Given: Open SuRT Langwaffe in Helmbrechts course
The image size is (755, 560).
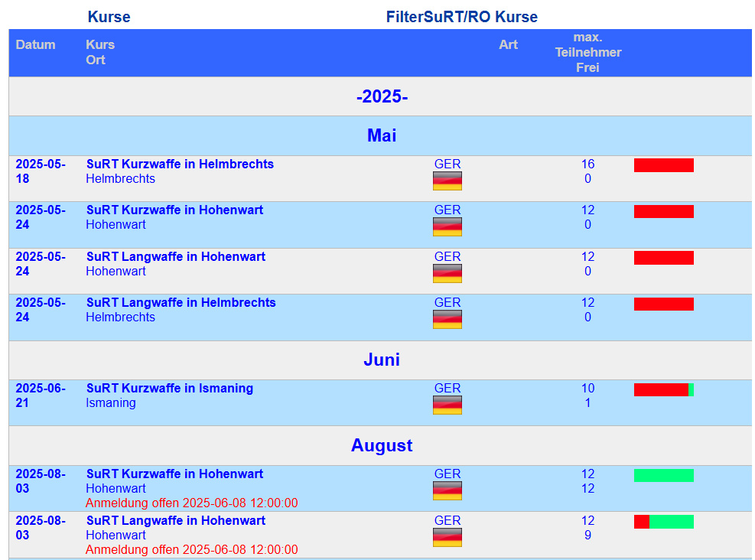Looking at the screenshot, I should click(181, 302).
